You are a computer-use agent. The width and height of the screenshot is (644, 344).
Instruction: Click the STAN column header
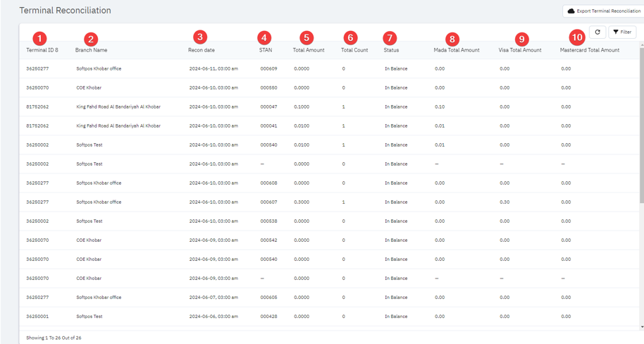266,51
